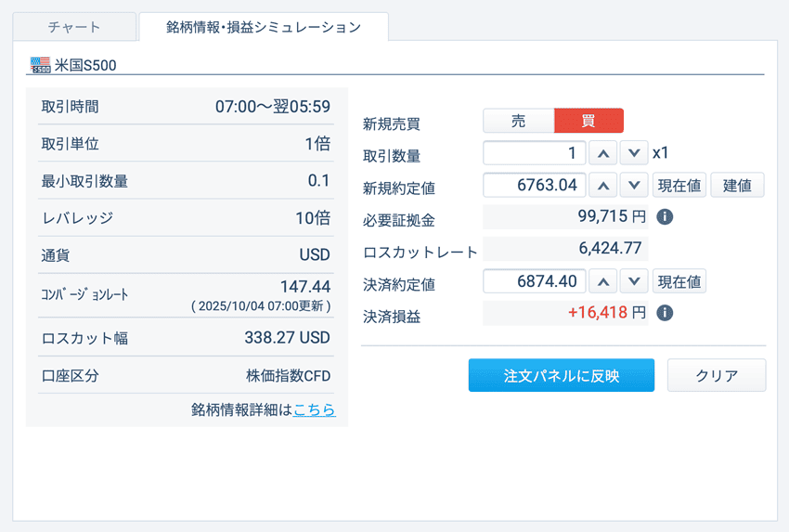Increase 取引数量 with up arrow
Image resolution: width=789 pixels, height=532 pixels.
(603, 153)
